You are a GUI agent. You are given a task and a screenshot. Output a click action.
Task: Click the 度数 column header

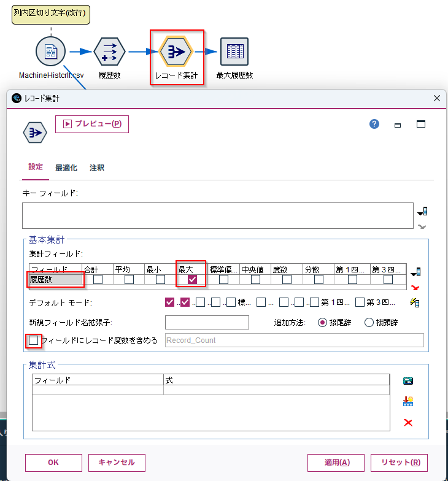287,269
